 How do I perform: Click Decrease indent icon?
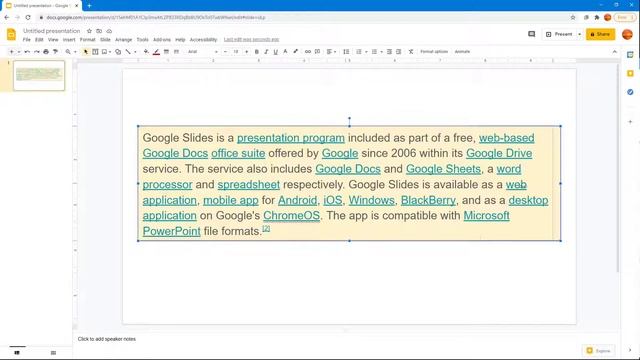[389, 52]
